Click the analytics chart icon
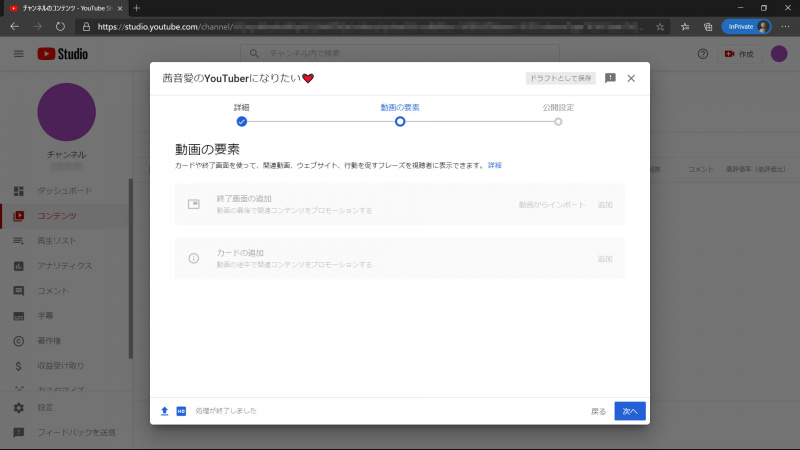 pos(18,266)
